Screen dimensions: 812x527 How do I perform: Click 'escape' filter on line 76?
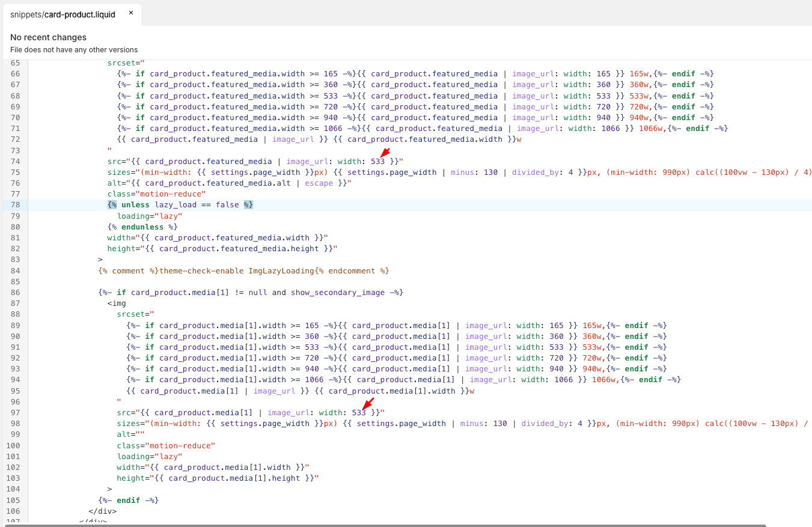[319, 183]
